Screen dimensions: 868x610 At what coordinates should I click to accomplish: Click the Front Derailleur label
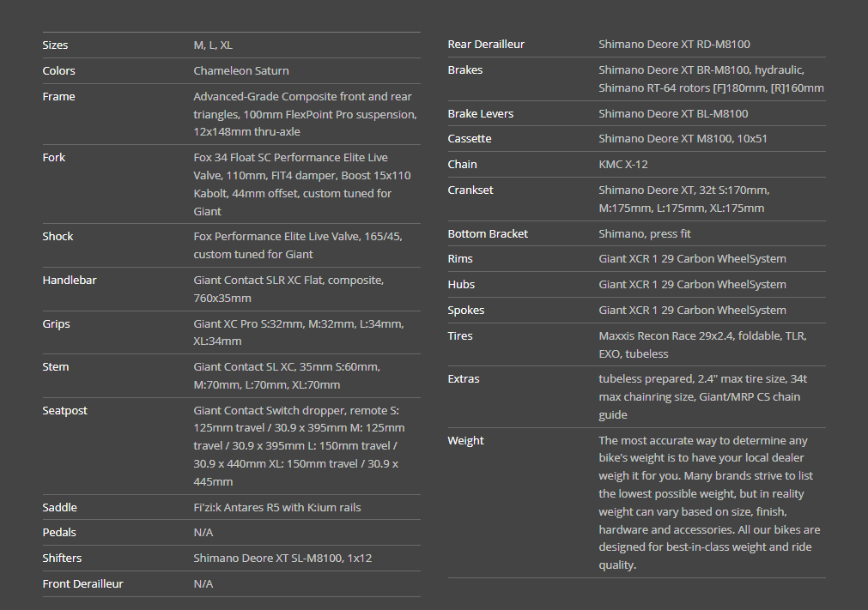click(x=82, y=583)
